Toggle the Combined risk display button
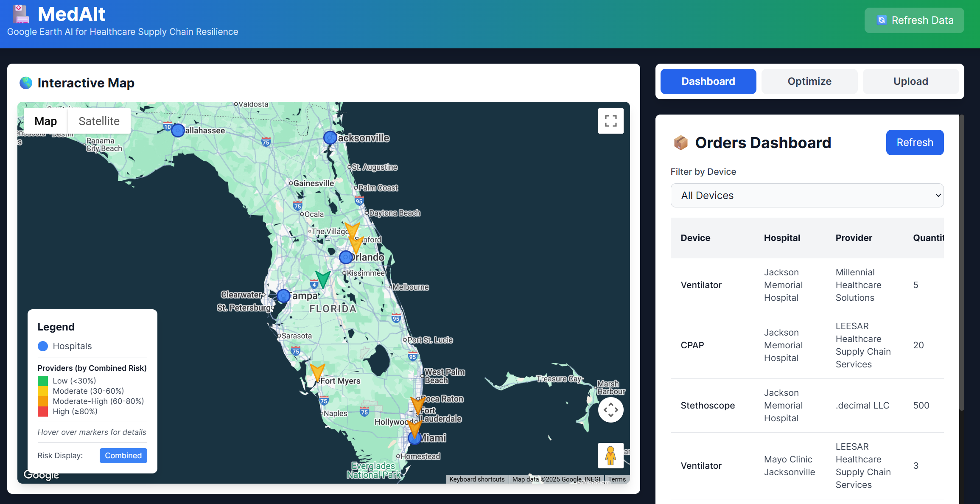This screenshot has height=504, width=980. (123, 456)
